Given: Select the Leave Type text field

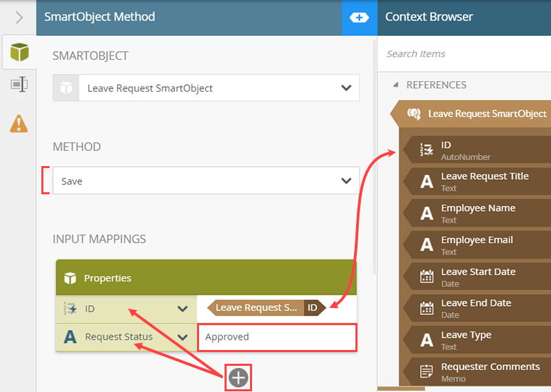Looking at the screenshot, I should 477,340.
